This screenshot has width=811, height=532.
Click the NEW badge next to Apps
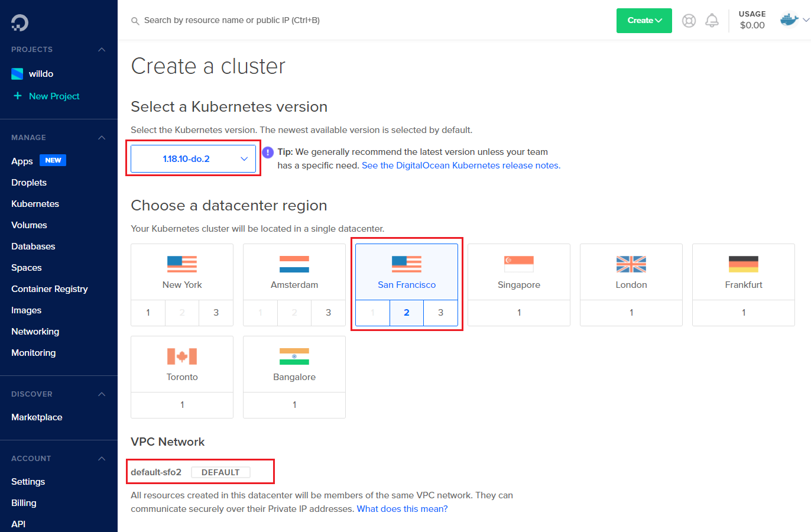(53, 160)
